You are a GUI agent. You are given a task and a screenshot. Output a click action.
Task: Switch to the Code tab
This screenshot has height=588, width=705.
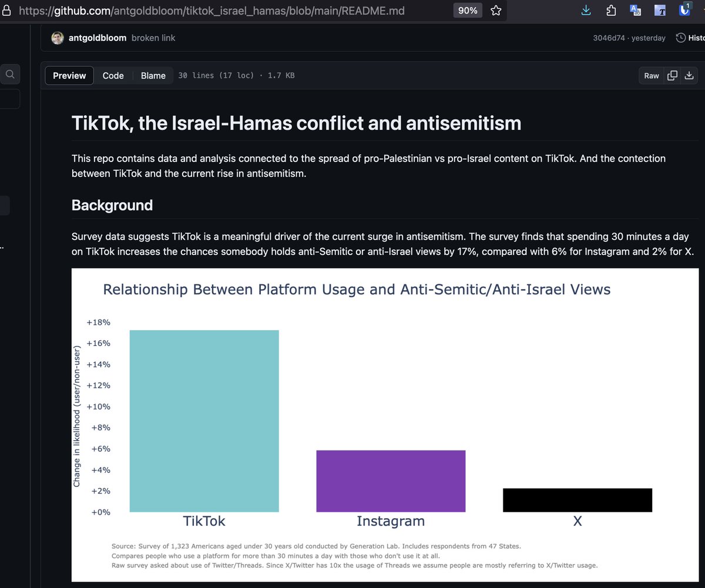[113, 75]
